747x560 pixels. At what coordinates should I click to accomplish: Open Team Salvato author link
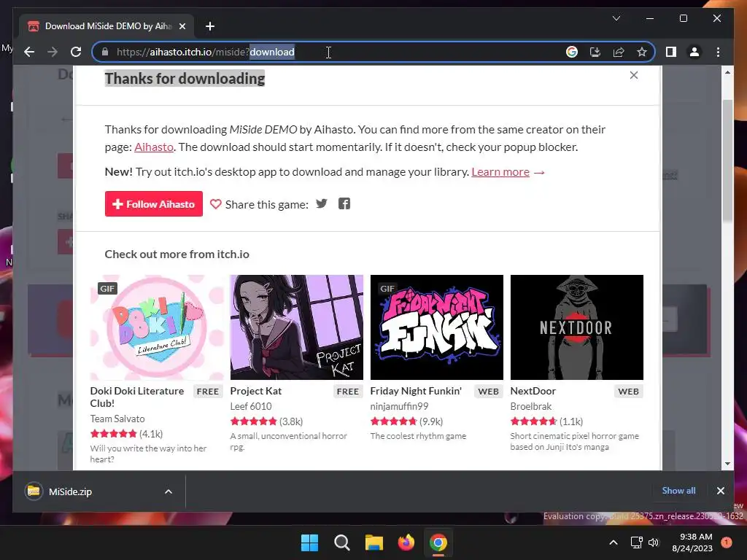[x=117, y=419]
